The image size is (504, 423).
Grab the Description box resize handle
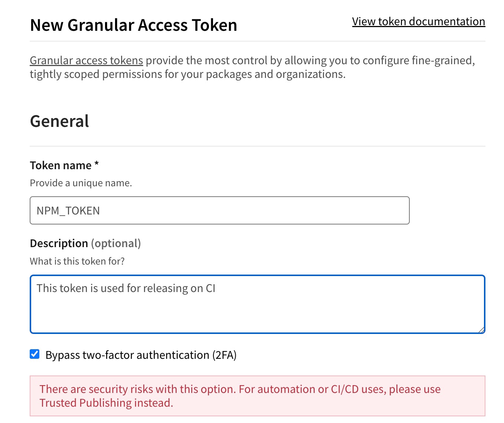(481, 329)
